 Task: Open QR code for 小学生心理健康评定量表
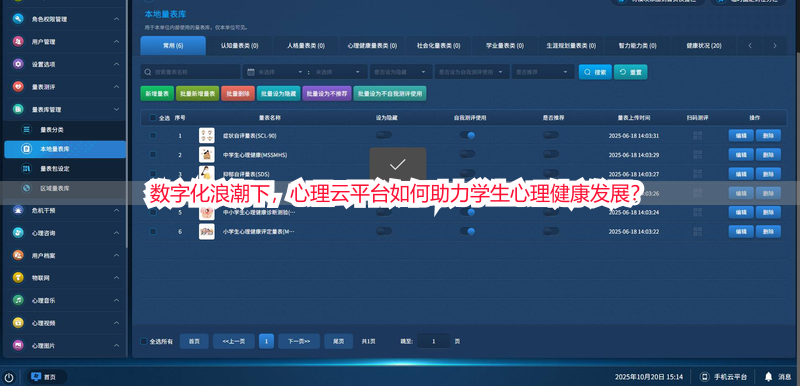pos(697,231)
